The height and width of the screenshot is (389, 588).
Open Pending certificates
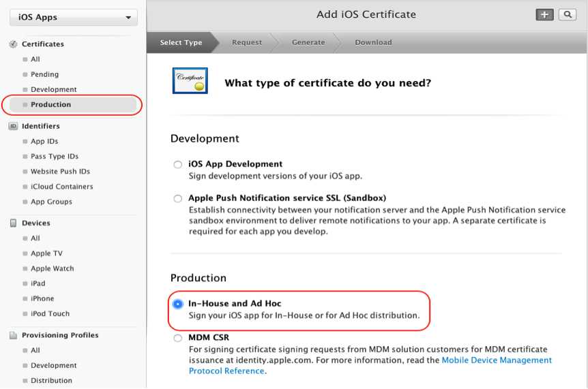click(44, 74)
